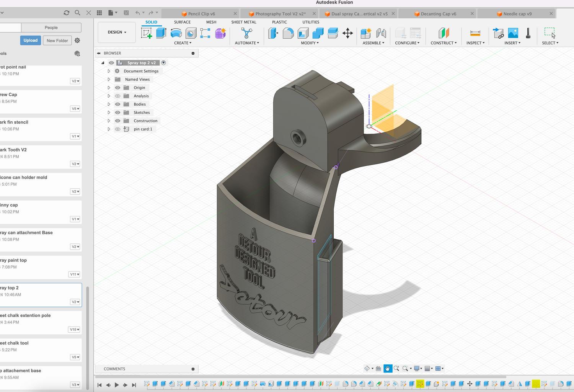
Task: Close the Pencil Clip v6 tab
Action: (235, 13)
